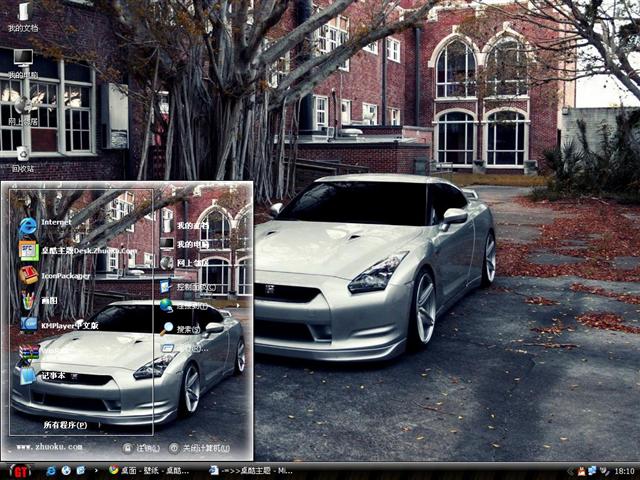640x480 pixels.
Task: Launch 画图 paint program from the Start menu
Action: pos(38,301)
